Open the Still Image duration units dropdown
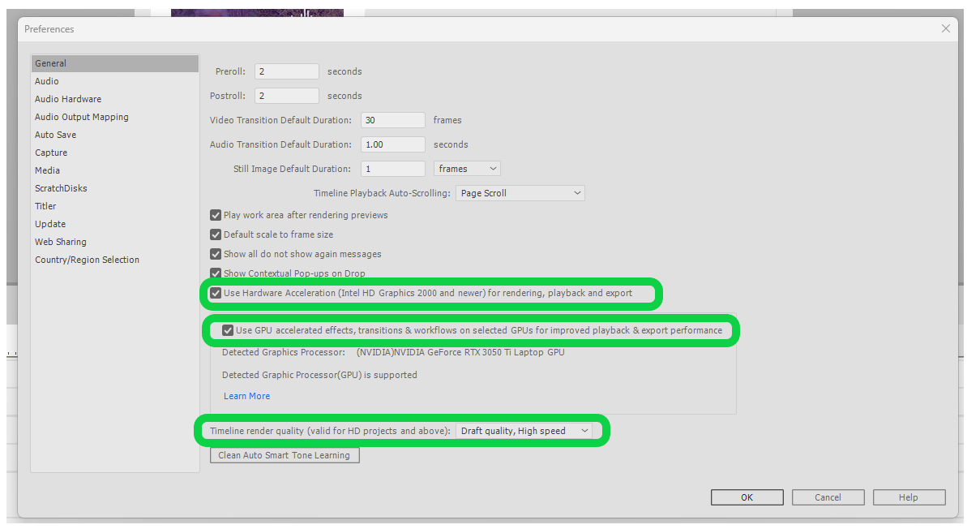Viewport: 980px width, 529px height. pos(467,168)
